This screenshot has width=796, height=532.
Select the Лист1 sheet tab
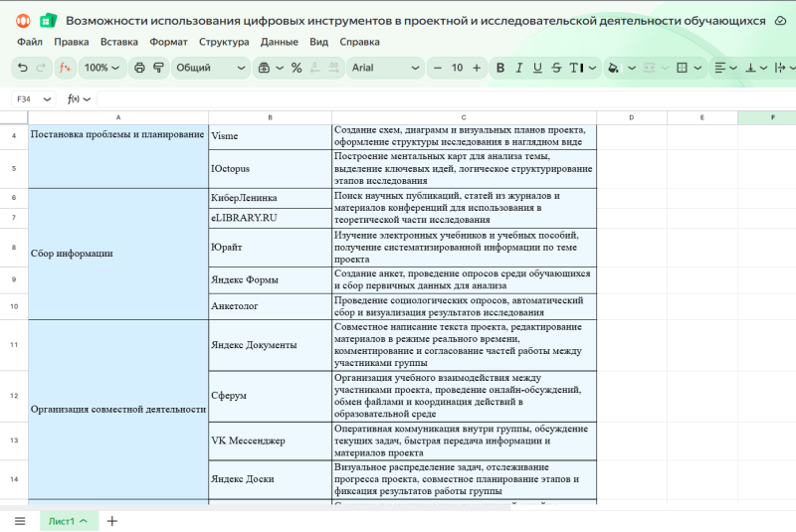coord(69,521)
